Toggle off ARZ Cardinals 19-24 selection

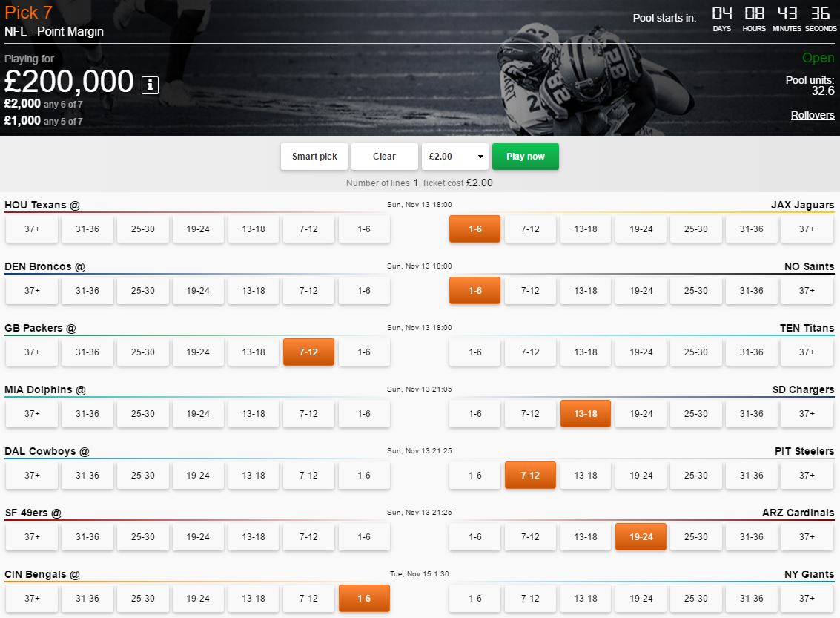(641, 537)
